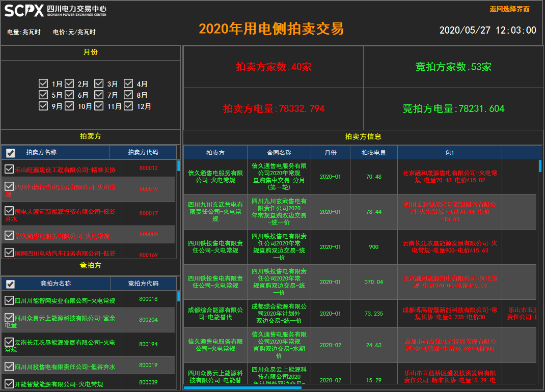Uncheck 云南长江农垦能源发展有限公司 bidder row

point(9,342)
